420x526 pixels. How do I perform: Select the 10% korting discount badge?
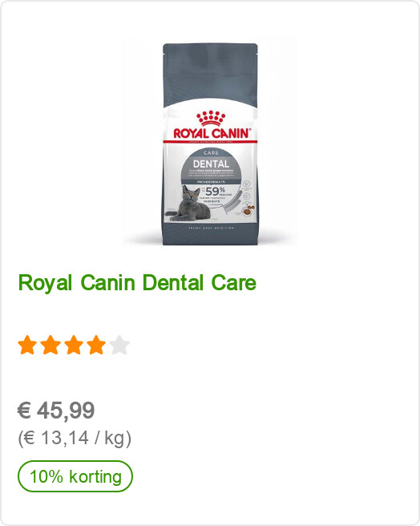click(x=75, y=476)
